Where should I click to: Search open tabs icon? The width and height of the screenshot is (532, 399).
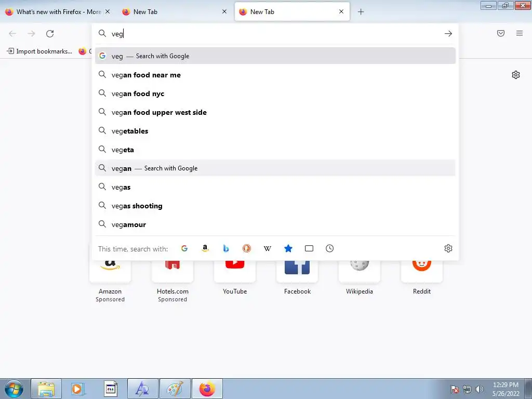[x=309, y=248]
